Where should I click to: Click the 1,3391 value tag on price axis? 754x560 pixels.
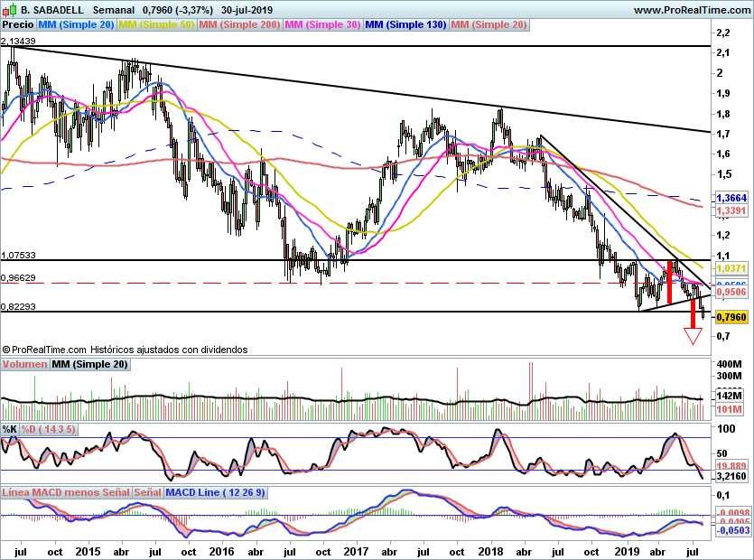731,210
